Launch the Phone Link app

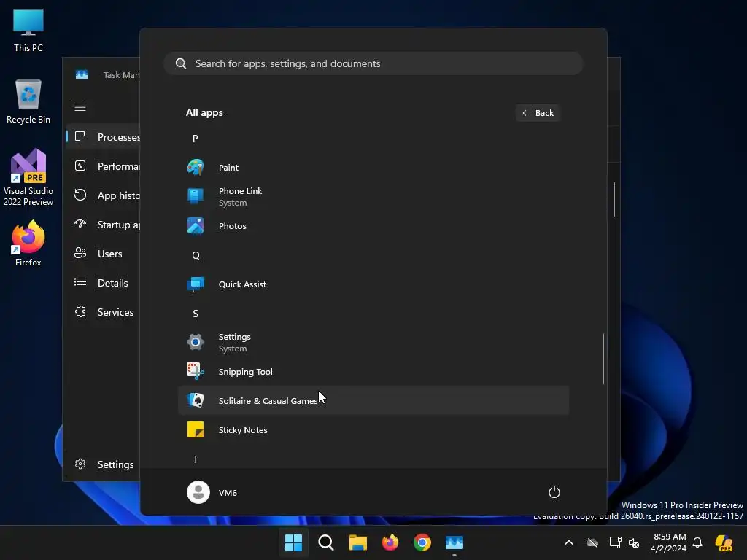click(x=373, y=197)
